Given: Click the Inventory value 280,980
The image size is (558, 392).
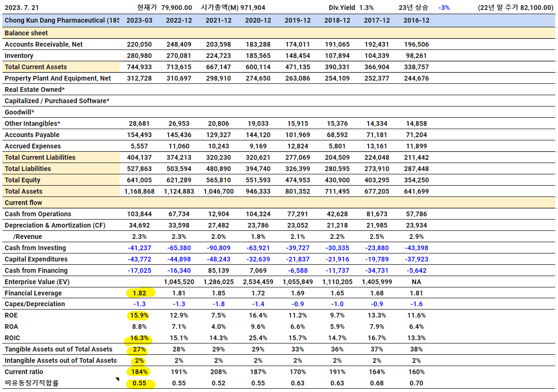Looking at the screenshot, I should 139,56.
